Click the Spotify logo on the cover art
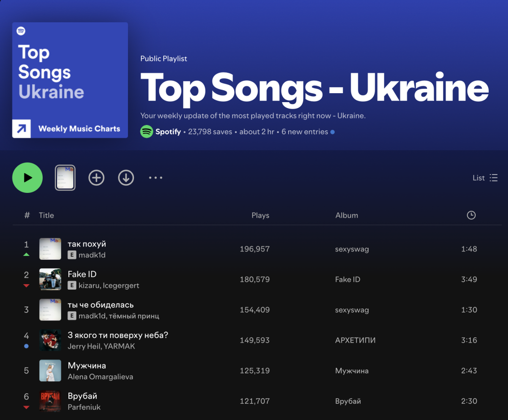 click(21, 31)
